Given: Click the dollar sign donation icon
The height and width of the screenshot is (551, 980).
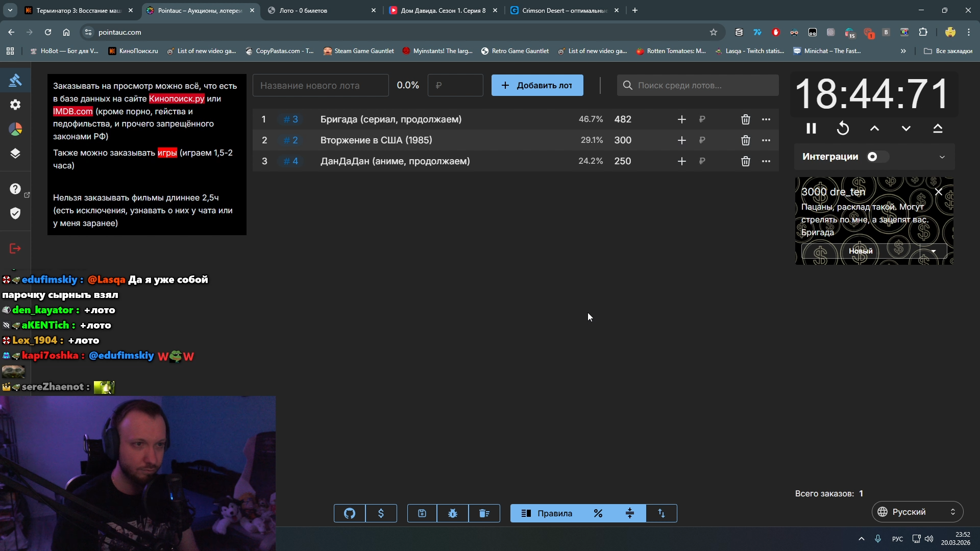Looking at the screenshot, I should 381,513.
